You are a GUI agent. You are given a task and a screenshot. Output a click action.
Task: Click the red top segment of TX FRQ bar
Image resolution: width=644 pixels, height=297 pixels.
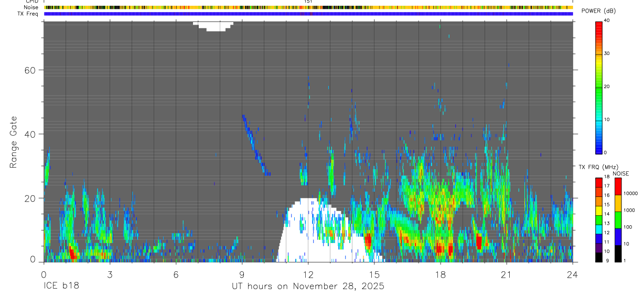[x=598, y=182]
